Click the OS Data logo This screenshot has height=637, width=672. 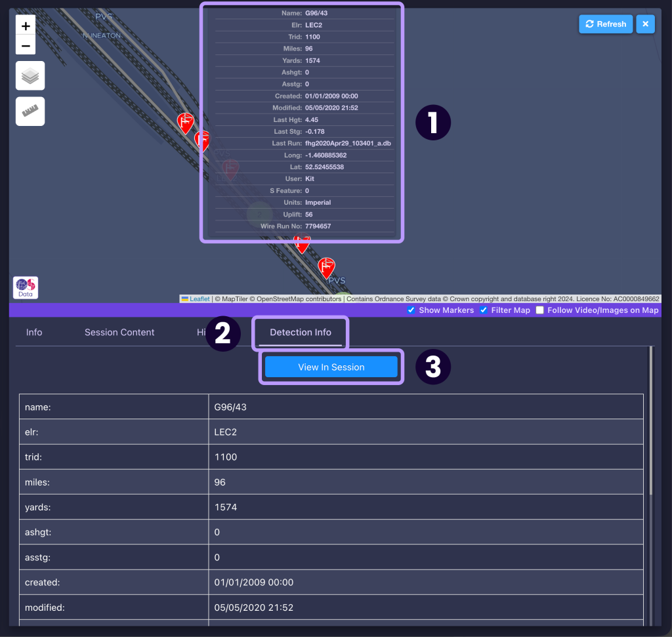coord(26,287)
